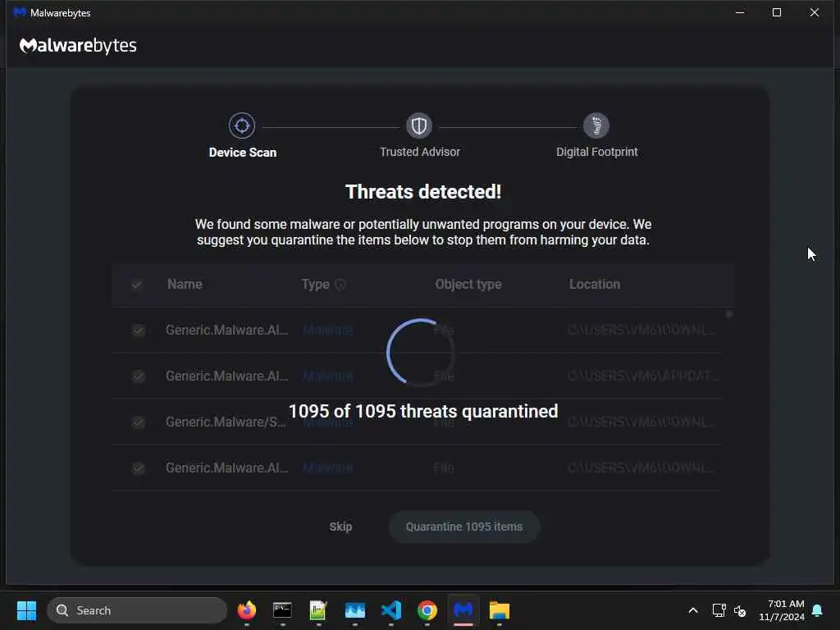Click the threat list scrollbar thumb
The image size is (840, 630).
[x=729, y=314]
